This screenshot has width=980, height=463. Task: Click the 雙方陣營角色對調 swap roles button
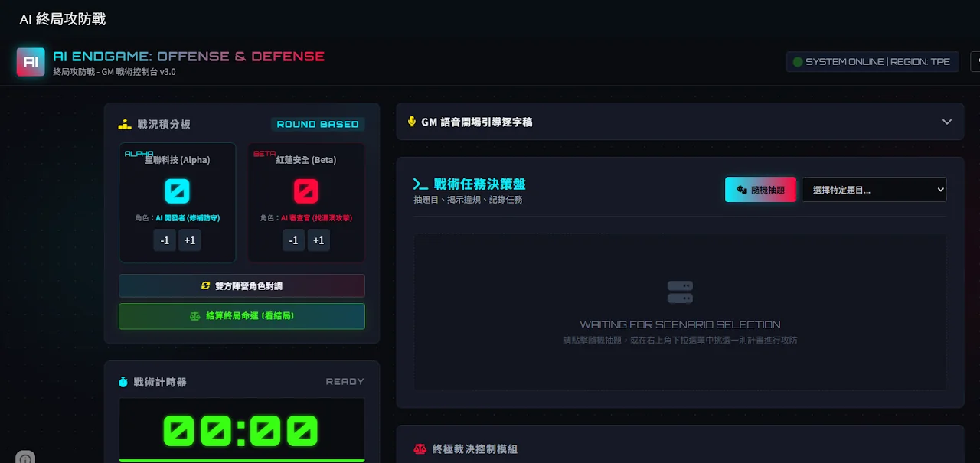click(242, 285)
